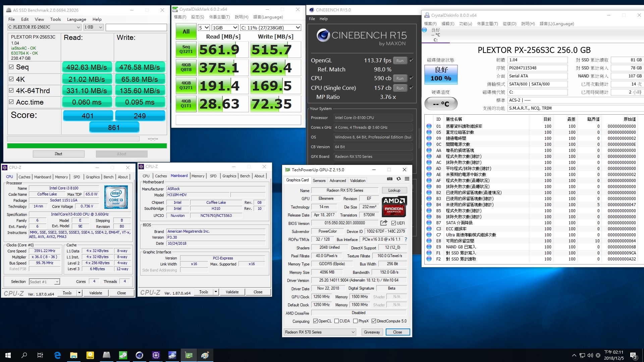Image resolution: width=644 pixels, height=362 pixels.
Task: Click the green All button in CrystalDiskMark
Action: click(186, 32)
